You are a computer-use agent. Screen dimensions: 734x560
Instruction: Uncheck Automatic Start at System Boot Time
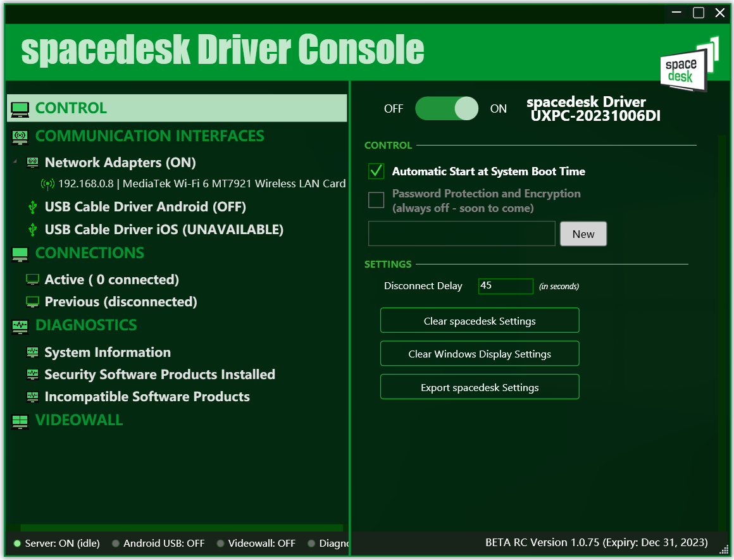coord(376,171)
